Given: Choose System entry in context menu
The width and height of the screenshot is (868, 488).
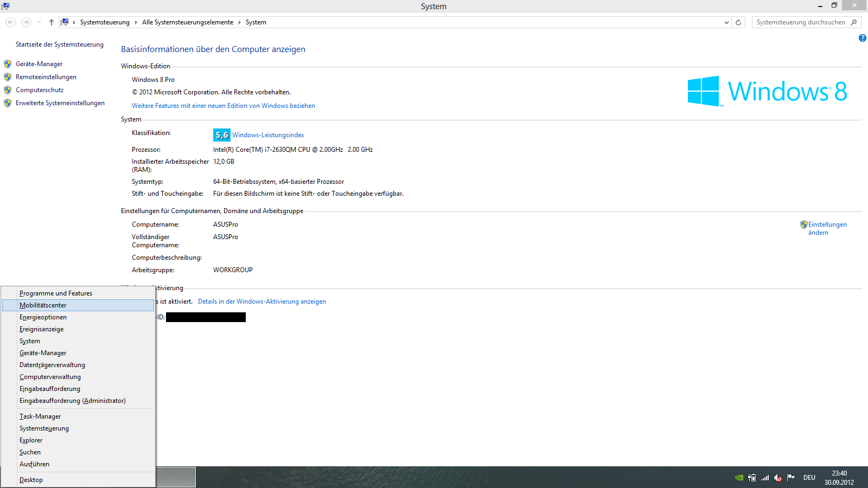Looking at the screenshot, I should click(x=78, y=341).
